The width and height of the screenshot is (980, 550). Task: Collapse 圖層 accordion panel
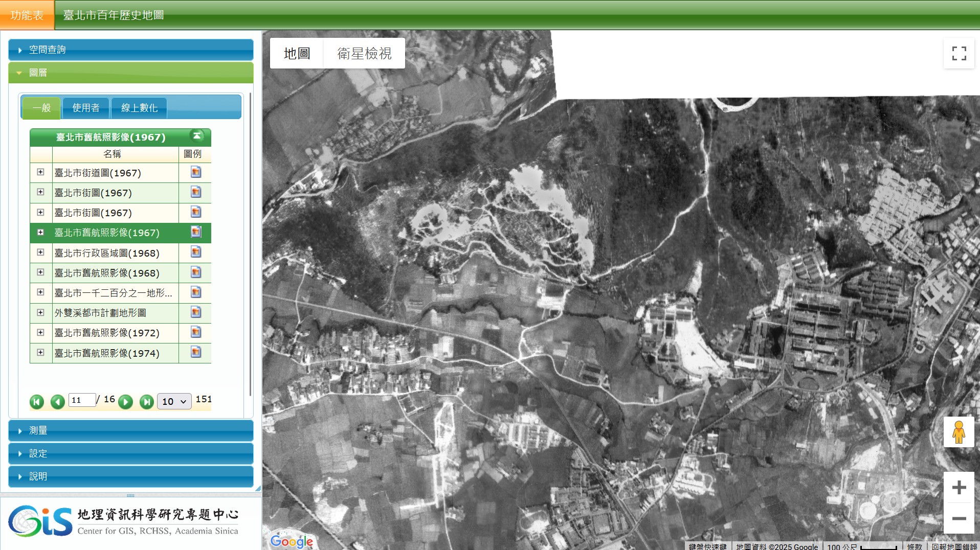click(131, 73)
